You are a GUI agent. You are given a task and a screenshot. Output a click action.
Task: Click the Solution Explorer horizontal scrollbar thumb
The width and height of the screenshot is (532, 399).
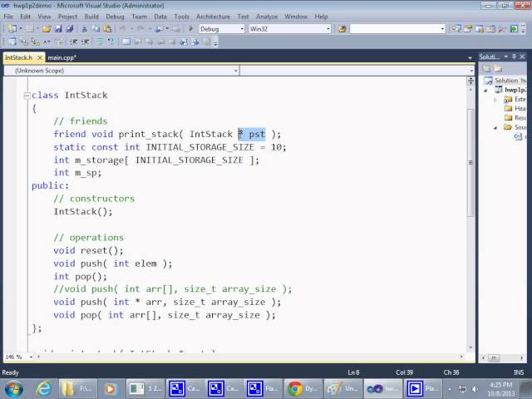pyautogui.click(x=494, y=357)
